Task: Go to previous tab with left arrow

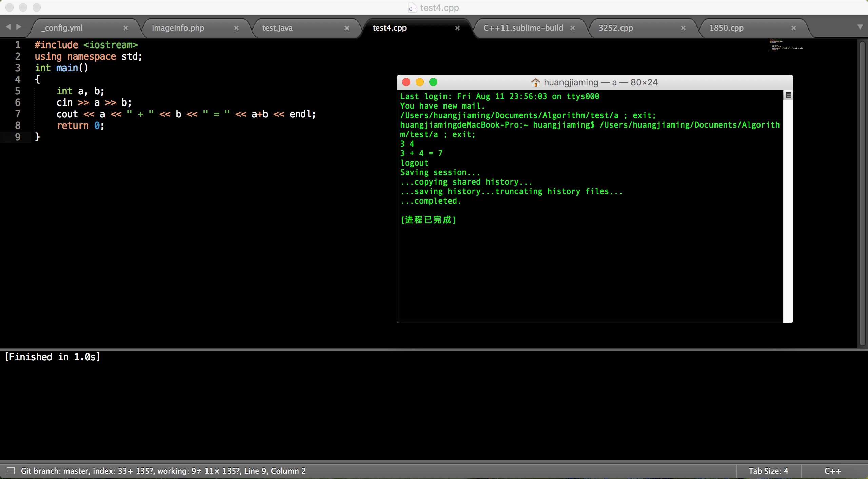Action: (8, 26)
